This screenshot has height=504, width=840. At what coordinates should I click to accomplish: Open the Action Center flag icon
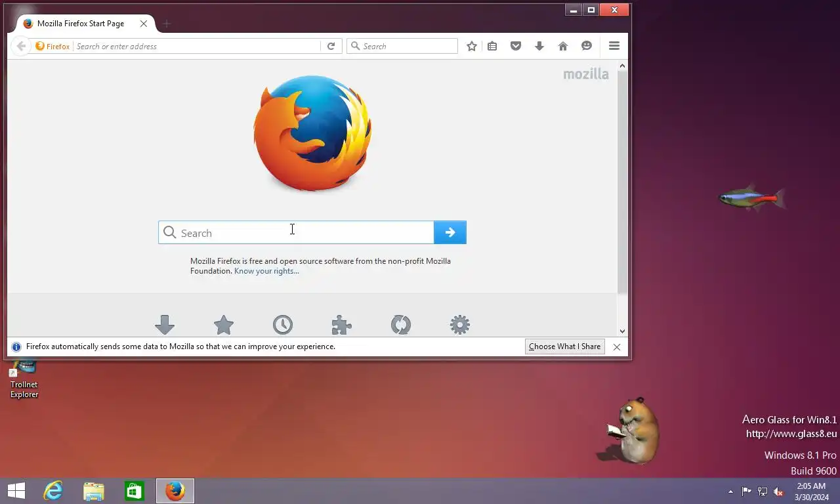click(x=747, y=492)
